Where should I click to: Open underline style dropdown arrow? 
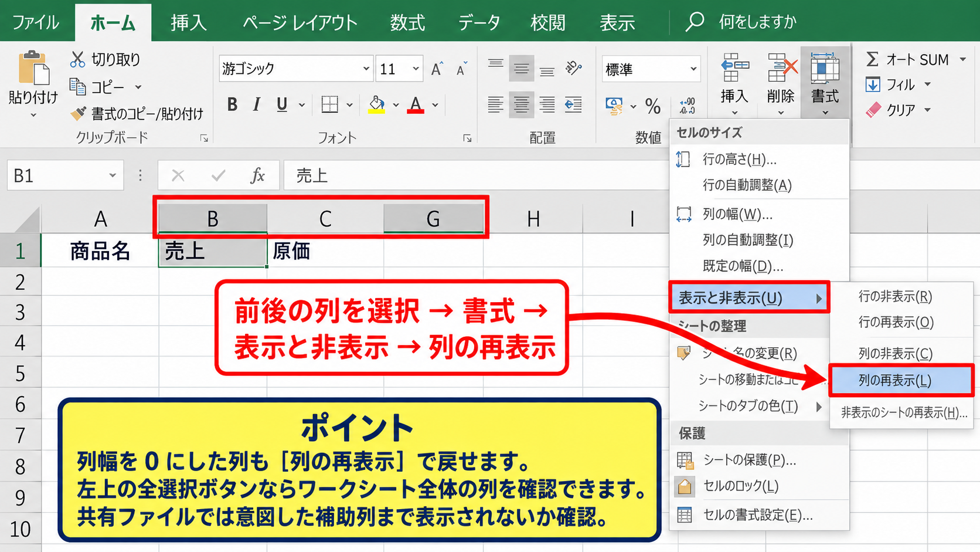click(302, 105)
